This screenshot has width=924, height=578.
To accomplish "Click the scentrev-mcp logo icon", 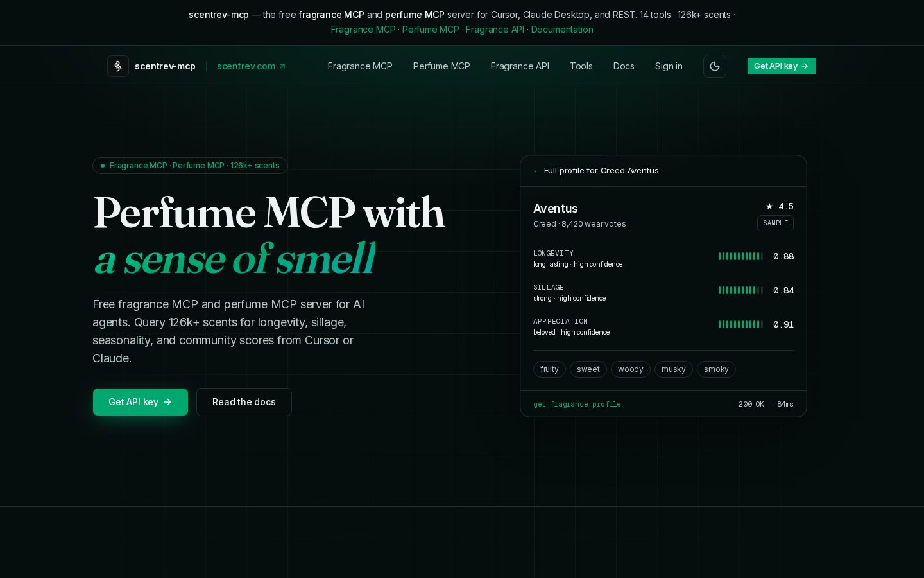I will pos(118,66).
